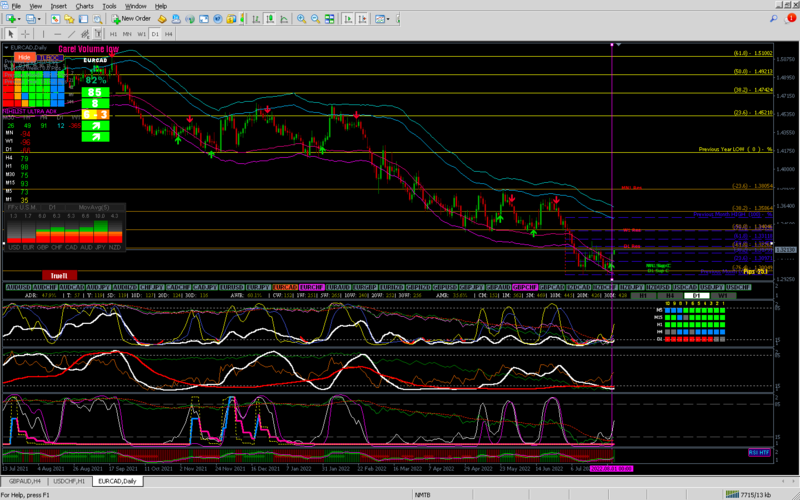Click the red Inaell label box
The height and width of the screenshot is (500, 800).
[x=57, y=275]
